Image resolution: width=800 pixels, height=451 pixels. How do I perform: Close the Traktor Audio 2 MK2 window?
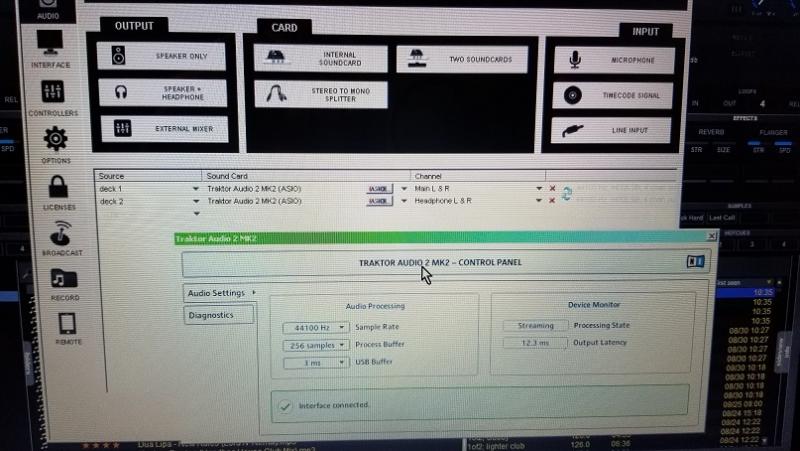[x=712, y=236]
